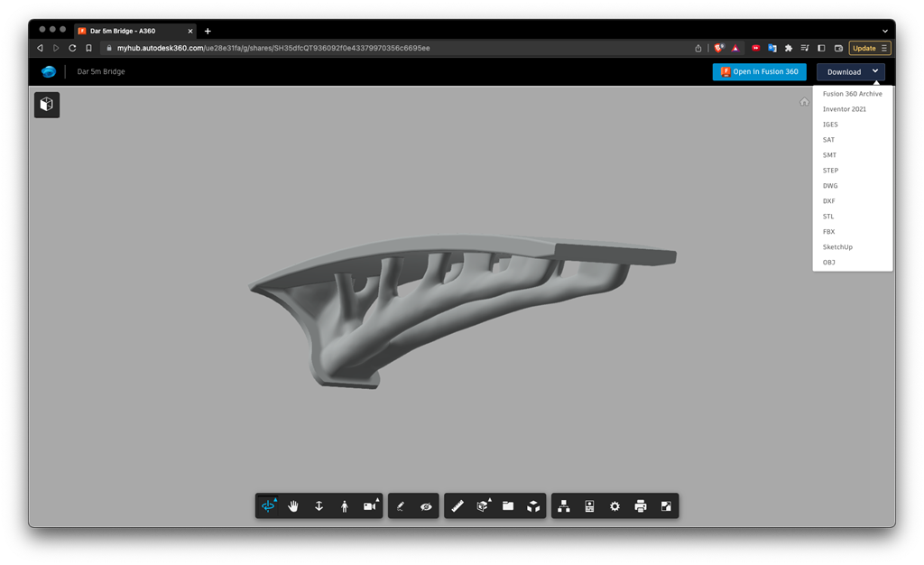Toggle the browser sidebar panel icon
Viewport: 924px width, 565px height.
[821, 48]
